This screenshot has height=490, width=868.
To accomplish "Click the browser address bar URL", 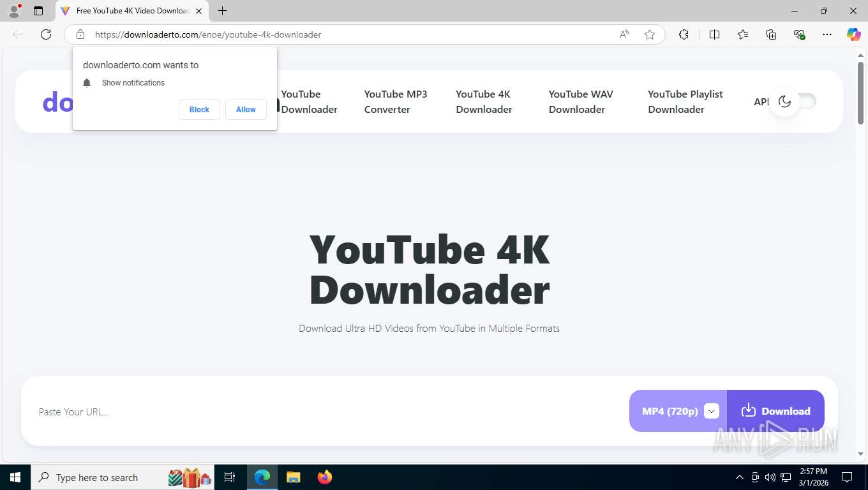I will tap(208, 34).
